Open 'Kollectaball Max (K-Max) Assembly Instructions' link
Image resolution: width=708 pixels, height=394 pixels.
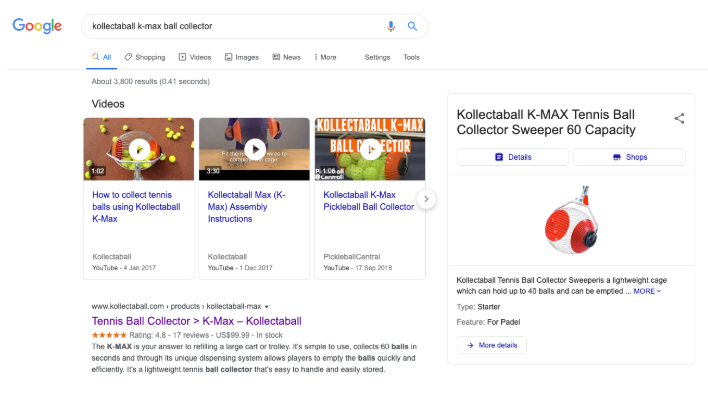(247, 207)
